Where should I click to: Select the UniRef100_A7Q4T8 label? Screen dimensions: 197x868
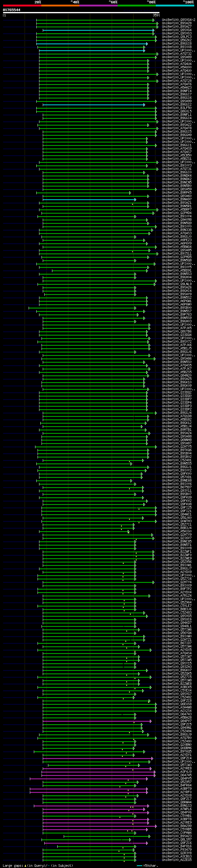(177, 128)
